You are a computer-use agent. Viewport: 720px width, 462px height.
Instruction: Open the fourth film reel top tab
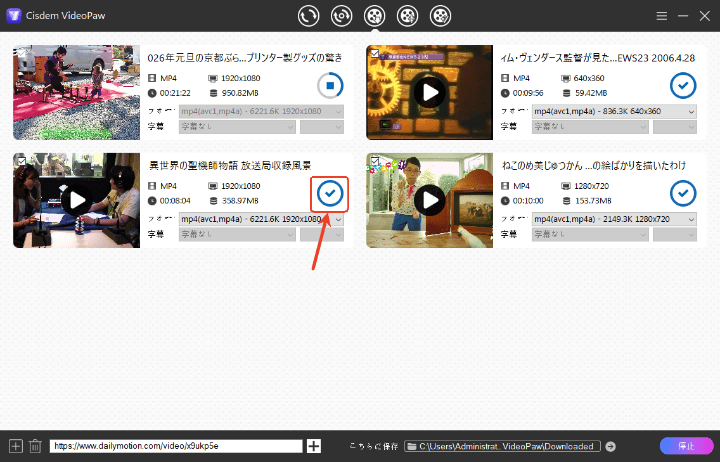pos(407,16)
